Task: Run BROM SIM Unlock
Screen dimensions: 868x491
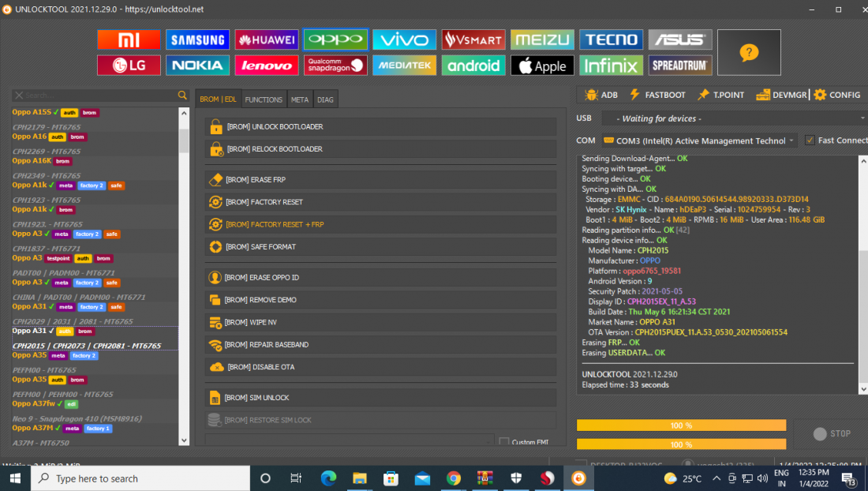Action: pyautogui.click(x=380, y=397)
